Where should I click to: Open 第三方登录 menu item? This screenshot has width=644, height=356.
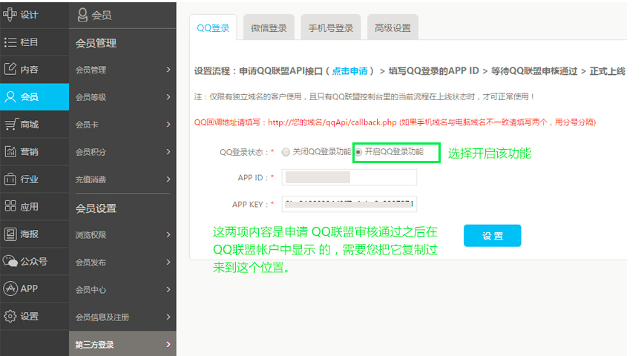click(122, 344)
